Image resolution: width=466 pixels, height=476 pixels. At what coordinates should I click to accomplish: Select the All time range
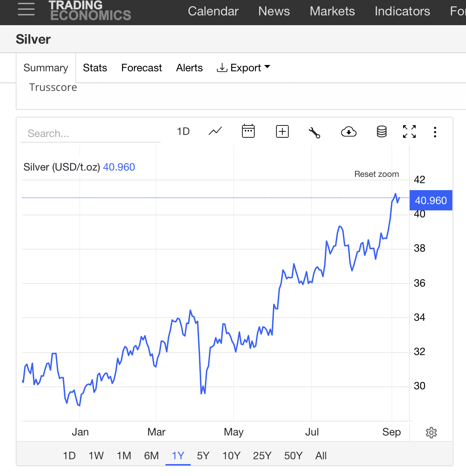(x=321, y=456)
